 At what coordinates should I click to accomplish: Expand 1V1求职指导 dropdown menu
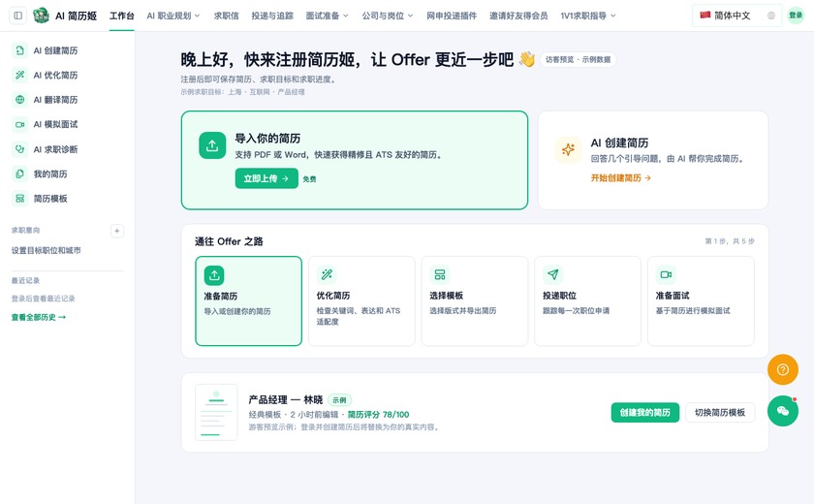pyautogui.click(x=588, y=16)
